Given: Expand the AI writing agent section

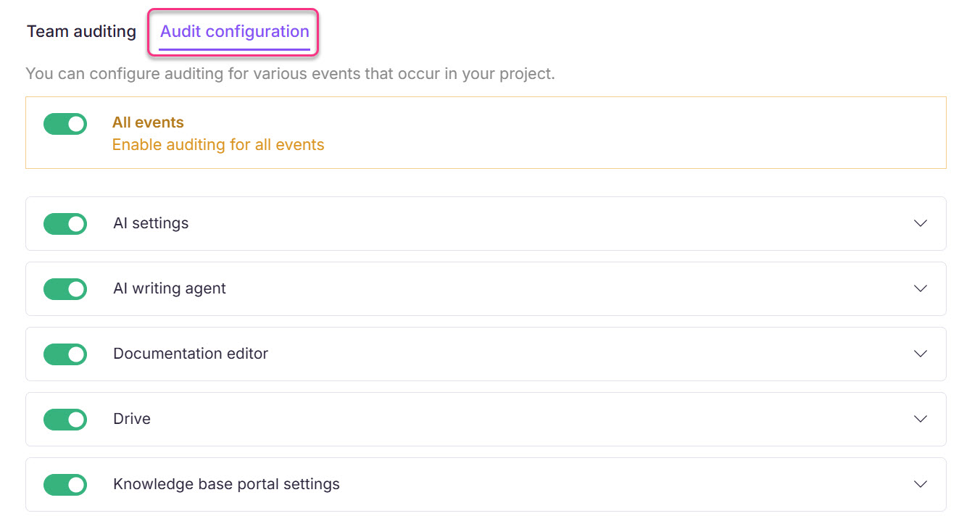Looking at the screenshot, I should pos(920,288).
